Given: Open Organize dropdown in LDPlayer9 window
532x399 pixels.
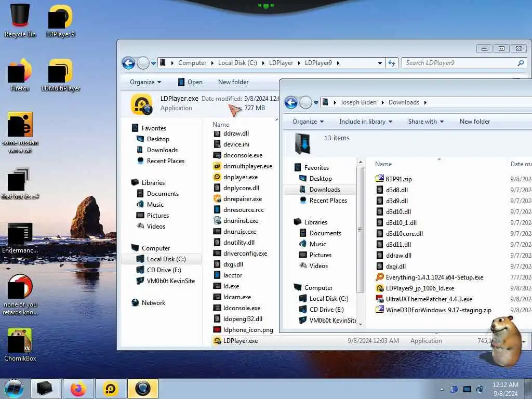Looking at the screenshot, I should (145, 82).
